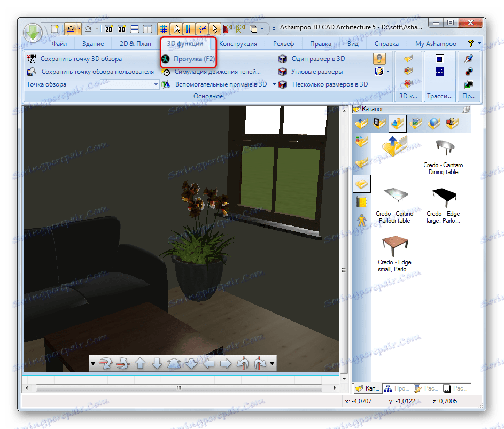Select the 3D view icon in toolbar
This screenshot has width=504, height=429.
tap(121, 29)
